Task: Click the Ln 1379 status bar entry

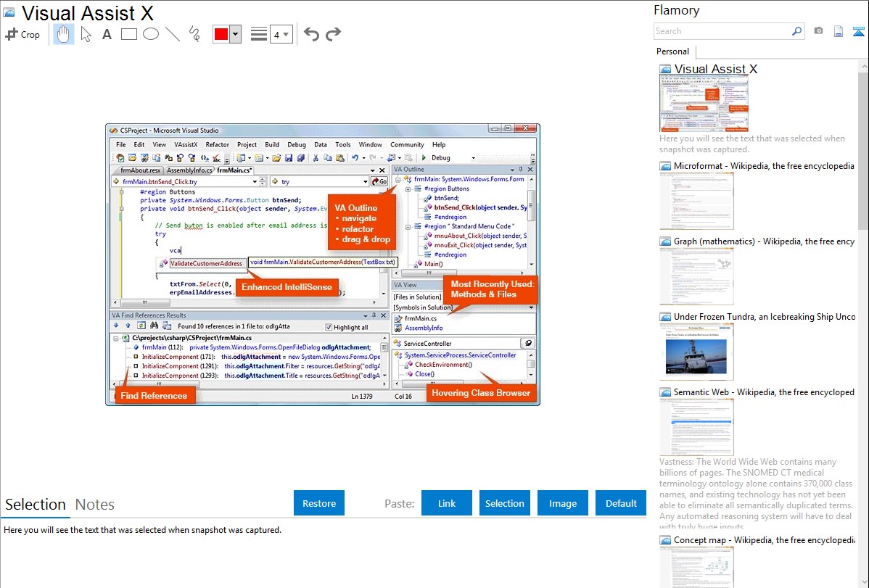Action: tap(362, 397)
